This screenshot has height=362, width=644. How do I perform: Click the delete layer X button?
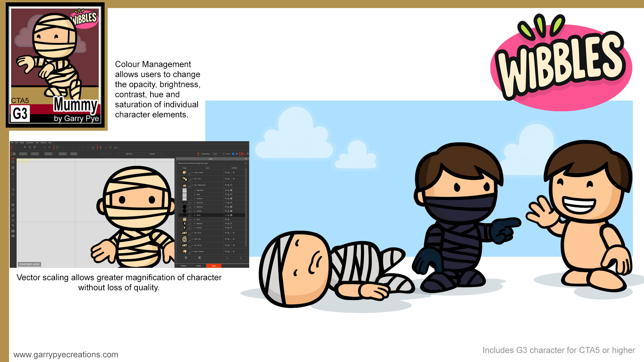coord(241,258)
